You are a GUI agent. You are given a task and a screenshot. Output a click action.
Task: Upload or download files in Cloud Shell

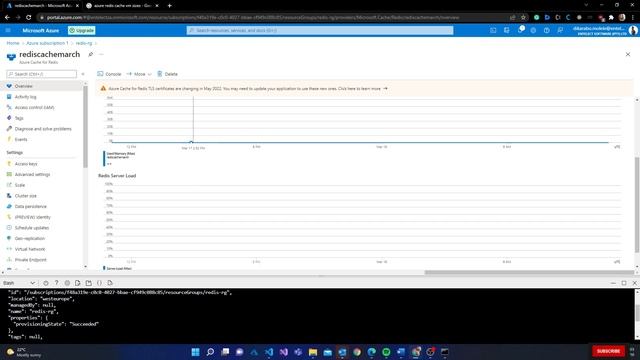tap(78, 283)
